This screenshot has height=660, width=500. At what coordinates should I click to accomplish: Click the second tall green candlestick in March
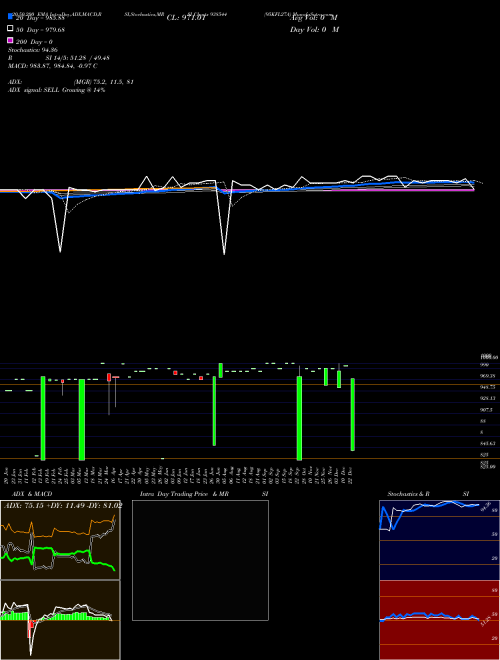coord(82,420)
